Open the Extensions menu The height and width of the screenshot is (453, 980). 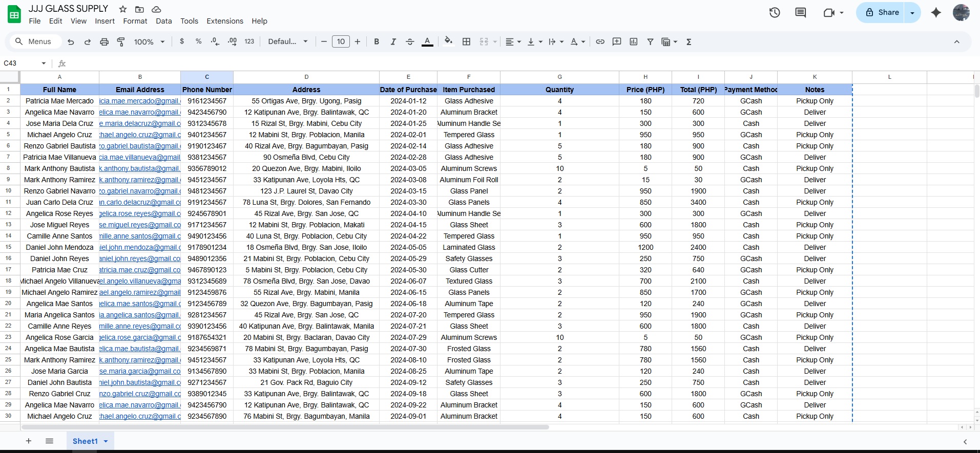click(x=225, y=21)
